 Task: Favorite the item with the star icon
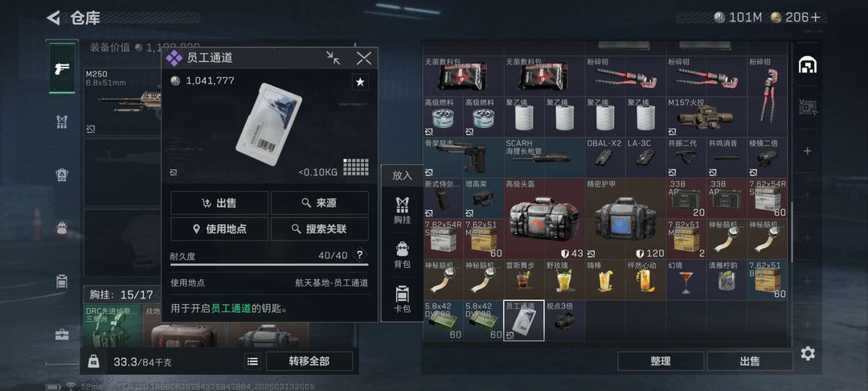point(360,82)
